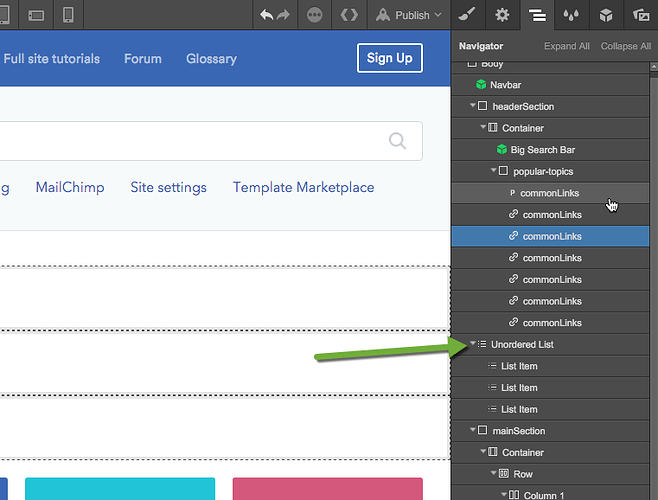Switch to the Style brush tab
Image resolution: width=658 pixels, height=500 pixels.
click(x=467, y=15)
